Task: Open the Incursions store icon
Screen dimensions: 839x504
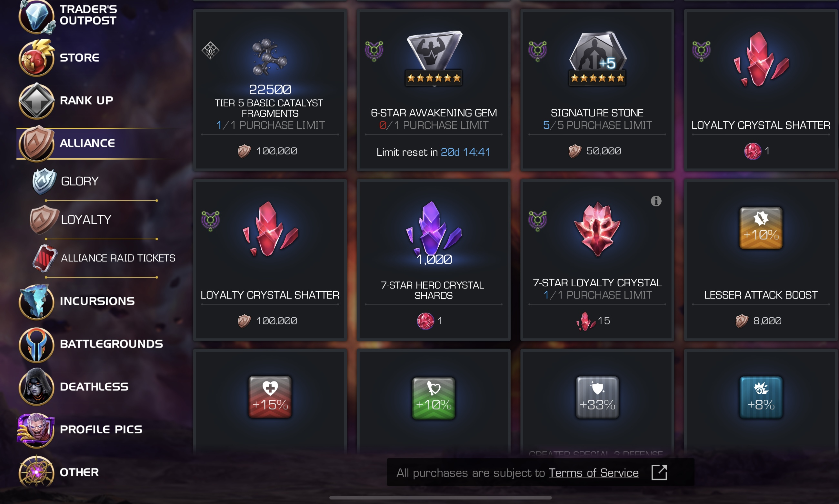Action: (36, 301)
